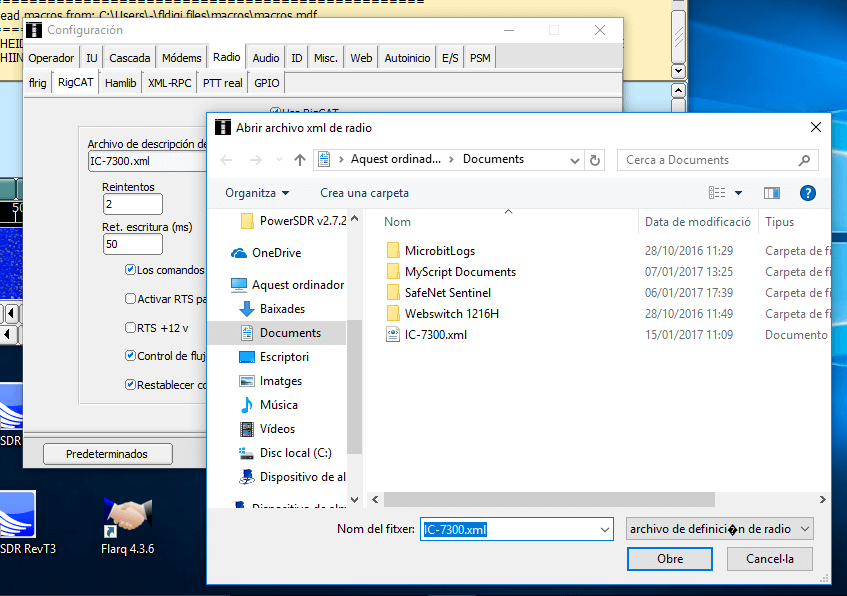Switch to the Cascada tab

click(x=130, y=58)
